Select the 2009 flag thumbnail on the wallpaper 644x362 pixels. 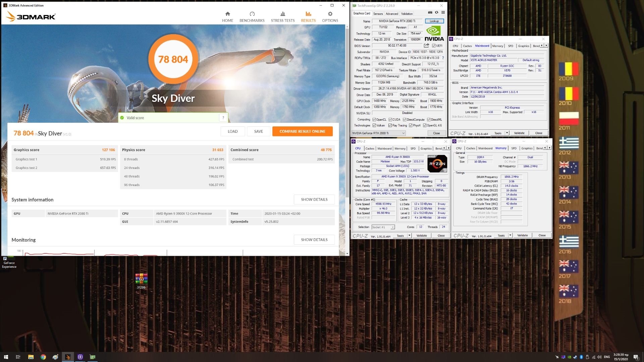pos(568,69)
